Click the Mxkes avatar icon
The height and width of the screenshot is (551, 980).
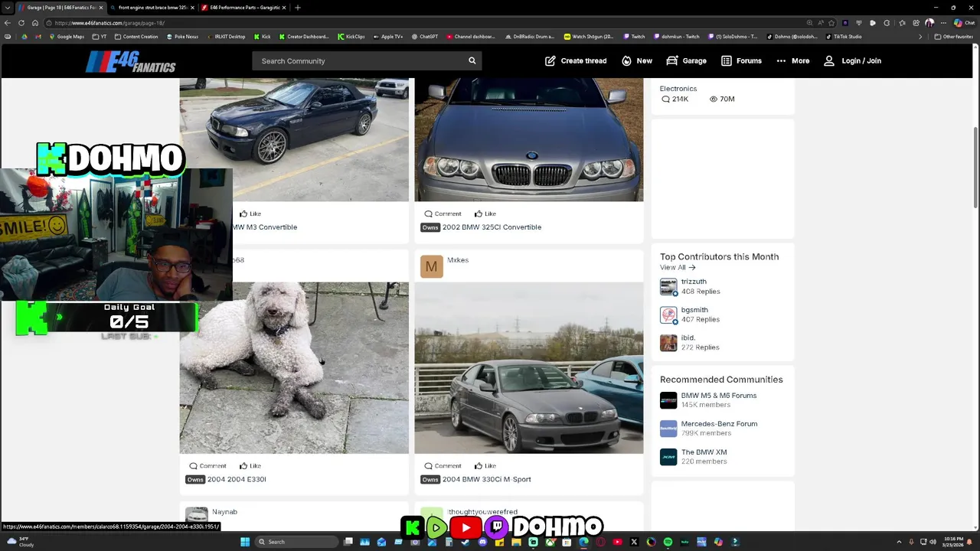[431, 266]
